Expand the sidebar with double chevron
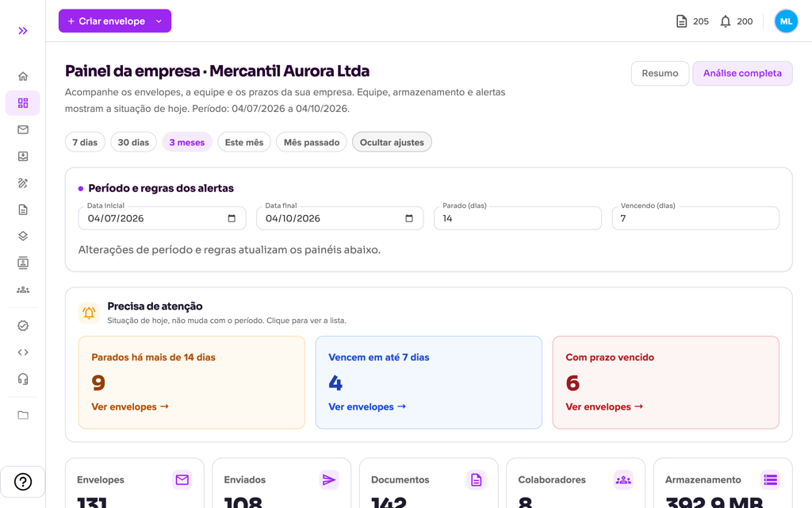The height and width of the screenshot is (508, 812). point(23,31)
